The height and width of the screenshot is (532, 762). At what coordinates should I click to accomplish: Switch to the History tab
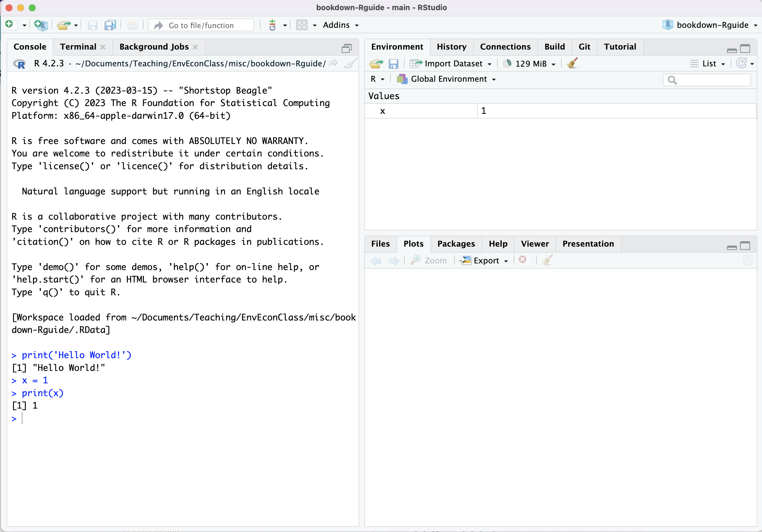(x=451, y=47)
